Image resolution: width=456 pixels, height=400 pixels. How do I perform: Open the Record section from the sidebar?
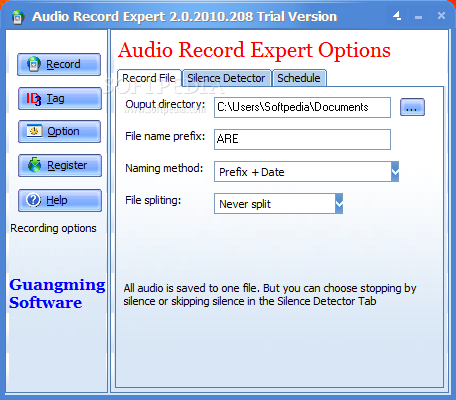point(59,64)
